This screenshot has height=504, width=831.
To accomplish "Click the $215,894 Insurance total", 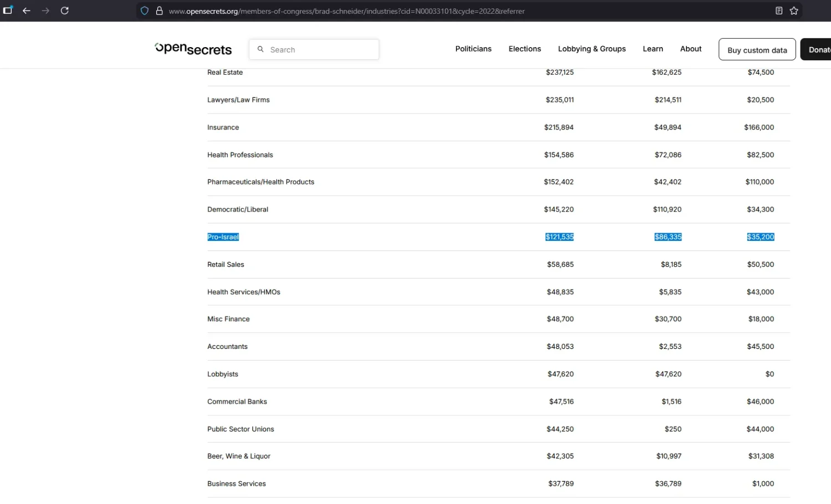I will [559, 127].
